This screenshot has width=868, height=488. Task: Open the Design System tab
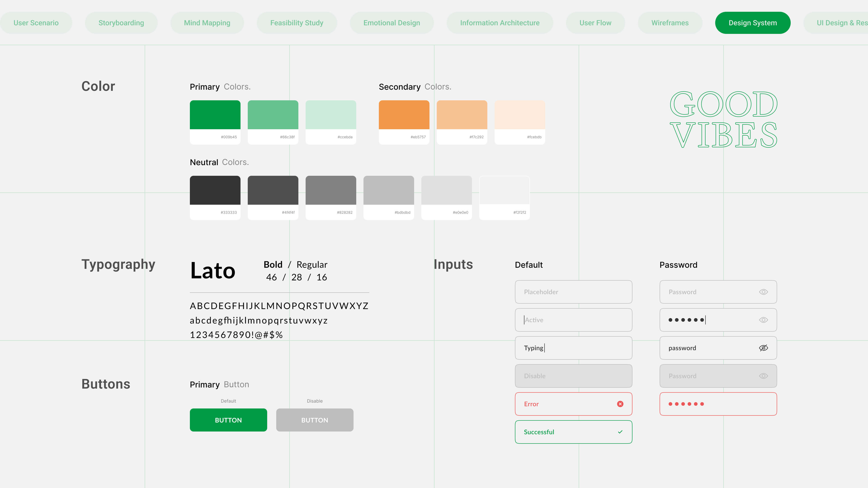click(x=752, y=23)
